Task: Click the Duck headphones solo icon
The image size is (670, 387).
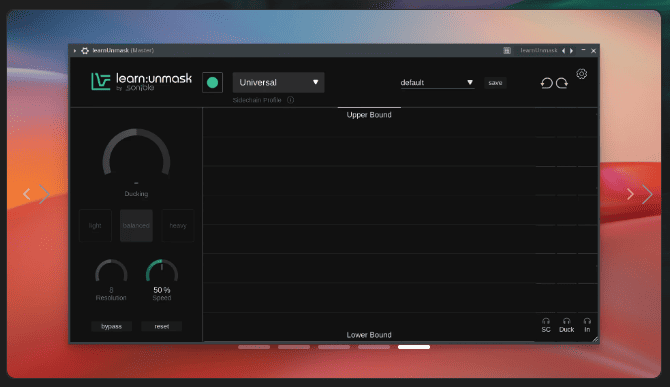Action: pyautogui.click(x=567, y=321)
